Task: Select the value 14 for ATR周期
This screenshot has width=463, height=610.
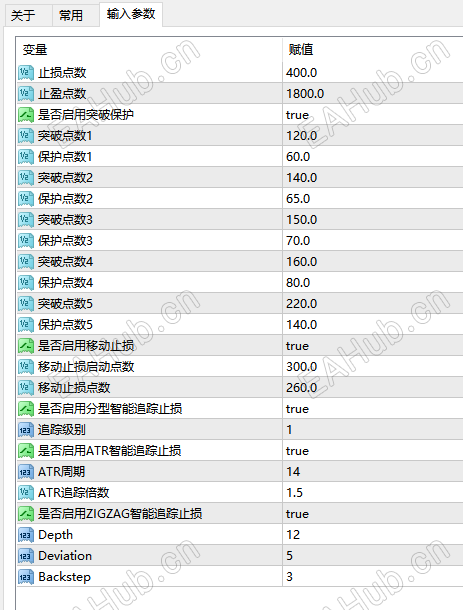Action: click(293, 472)
